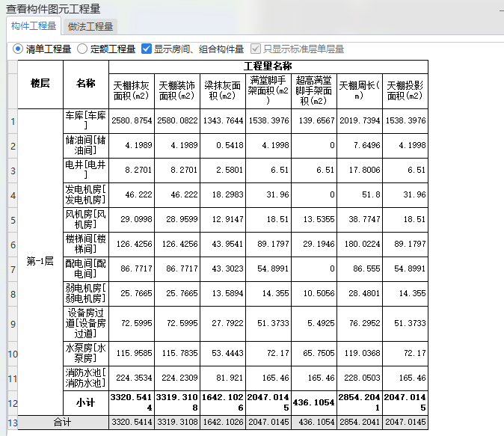Select the 发电机房[发电机房] name cell

[x=86, y=195]
